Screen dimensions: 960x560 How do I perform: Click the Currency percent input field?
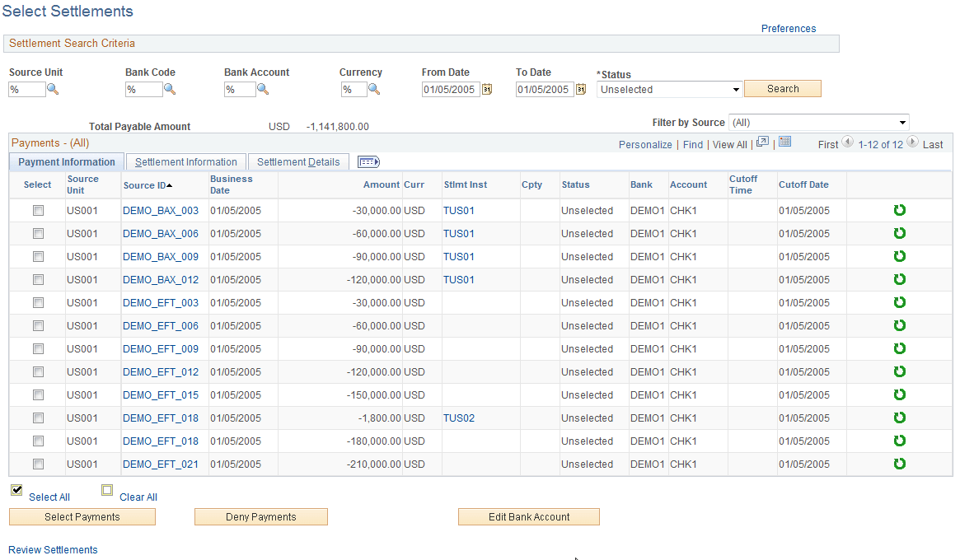click(x=354, y=89)
